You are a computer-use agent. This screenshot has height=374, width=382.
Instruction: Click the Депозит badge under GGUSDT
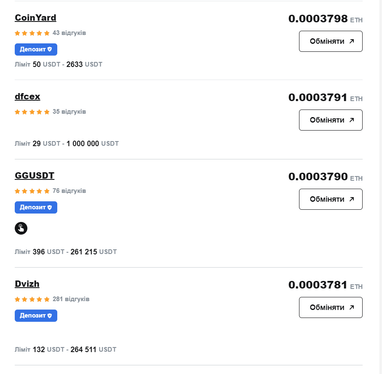click(x=36, y=207)
